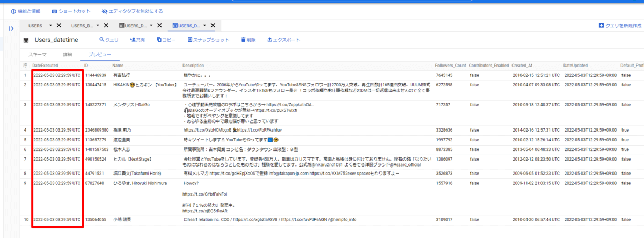Click the DateExecuted column header

pyautogui.click(x=46, y=66)
